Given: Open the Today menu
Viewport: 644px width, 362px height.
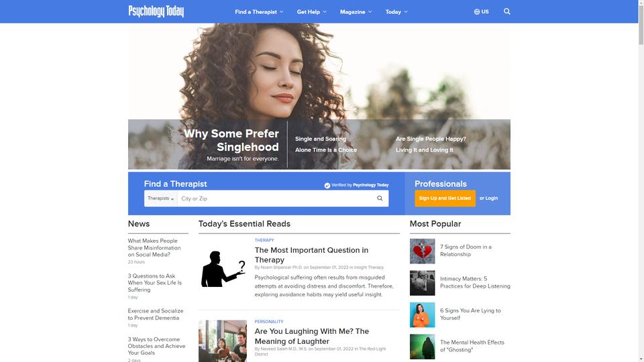Looking at the screenshot, I should [x=396, y=12].
